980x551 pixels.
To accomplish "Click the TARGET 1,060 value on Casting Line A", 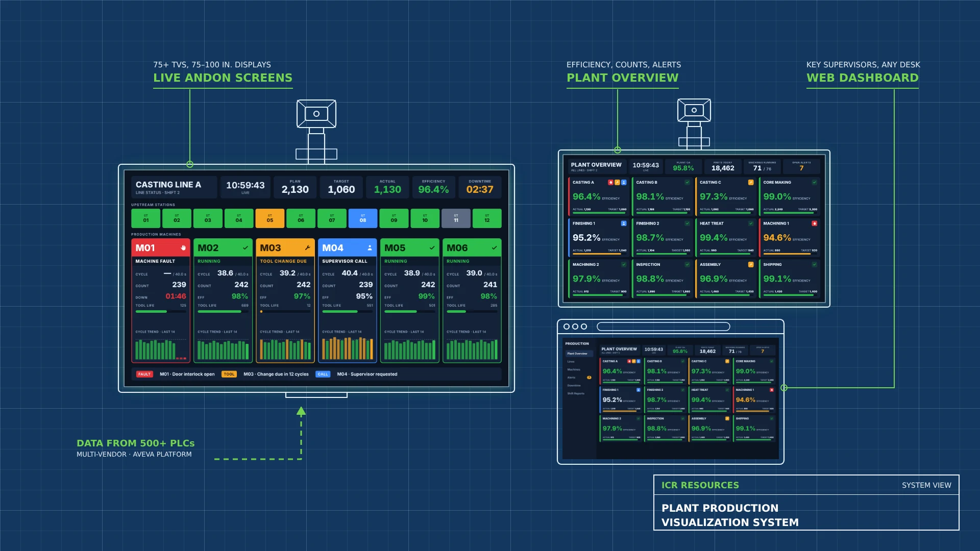I will (x=341, y=189).
